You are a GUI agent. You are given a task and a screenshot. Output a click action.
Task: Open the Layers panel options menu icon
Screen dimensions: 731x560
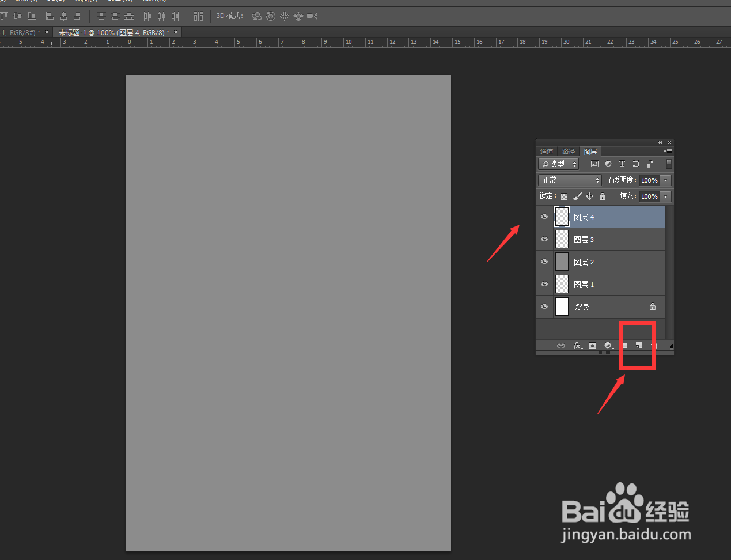[x=667, y=152]
